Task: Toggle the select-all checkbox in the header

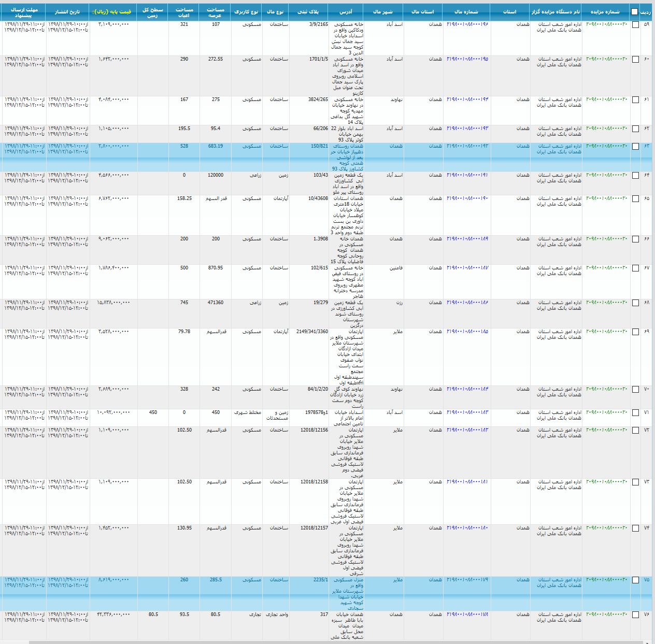Action: click(635, 12)
